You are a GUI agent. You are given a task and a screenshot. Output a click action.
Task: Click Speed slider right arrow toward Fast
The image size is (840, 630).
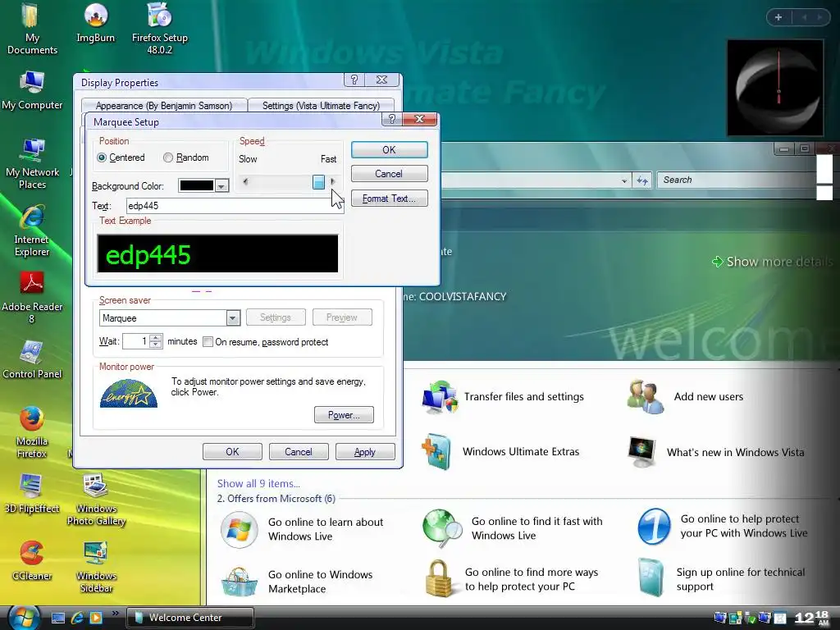pos(333,182)
